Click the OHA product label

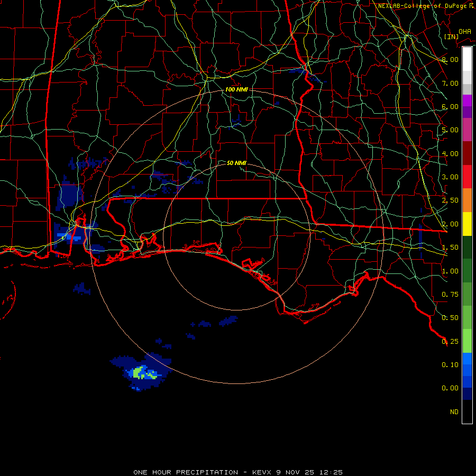tap(464, 32)
